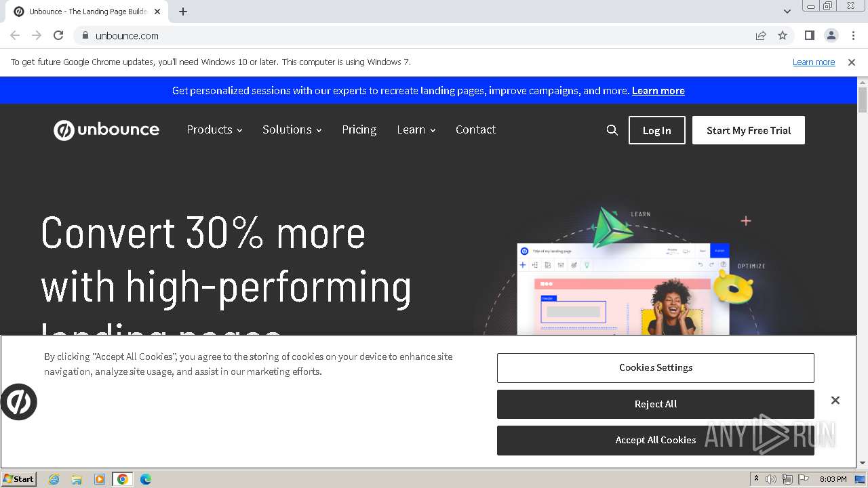868x488 pixels.
Task: Open the site search magnifier icon
Action: [612, 130]
